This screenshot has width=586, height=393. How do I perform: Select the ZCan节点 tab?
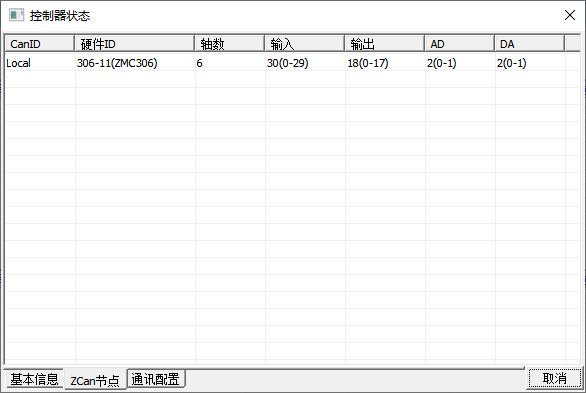95,380
